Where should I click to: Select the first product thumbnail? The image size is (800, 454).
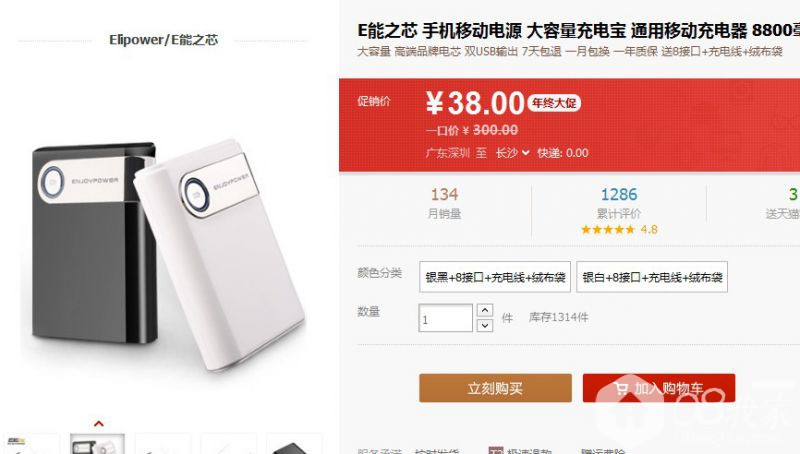31,444
